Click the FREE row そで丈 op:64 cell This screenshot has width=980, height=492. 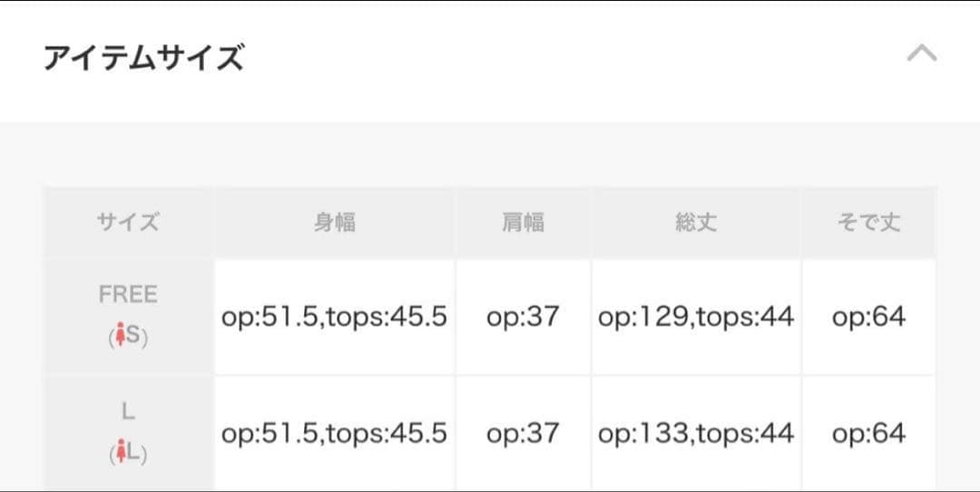tap(868, 317)
